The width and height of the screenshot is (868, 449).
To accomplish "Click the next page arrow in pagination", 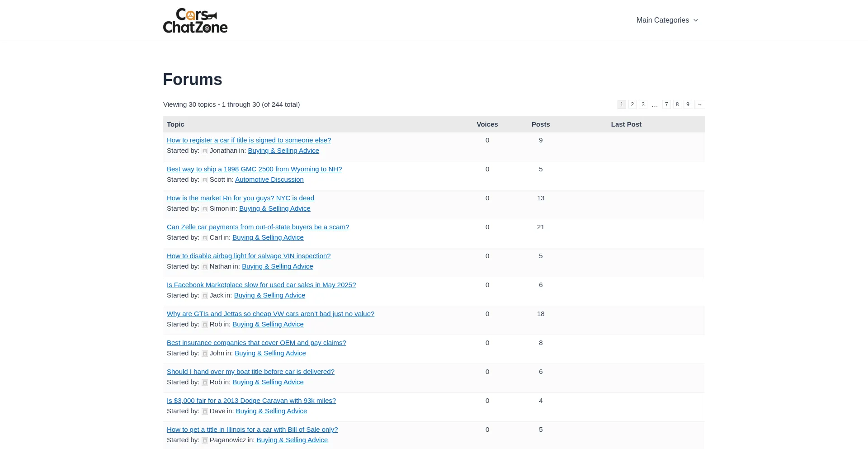I will pos(699,104).
